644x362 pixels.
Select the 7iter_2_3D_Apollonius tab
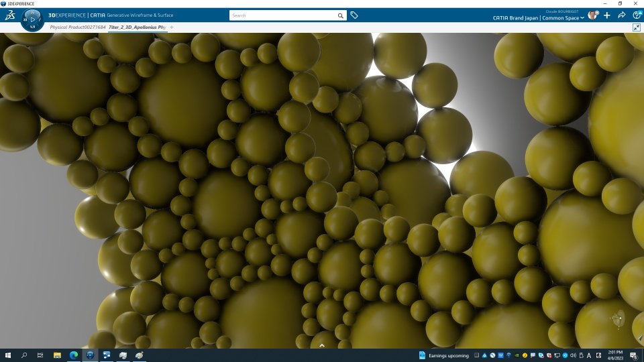click(x=137, y=27)
